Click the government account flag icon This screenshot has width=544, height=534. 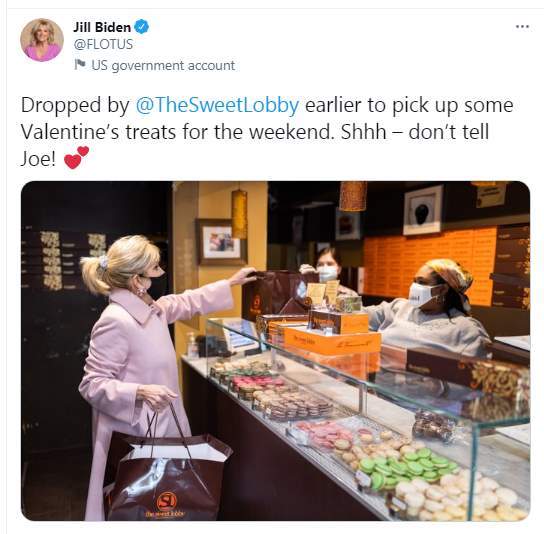tap(80, 65)
